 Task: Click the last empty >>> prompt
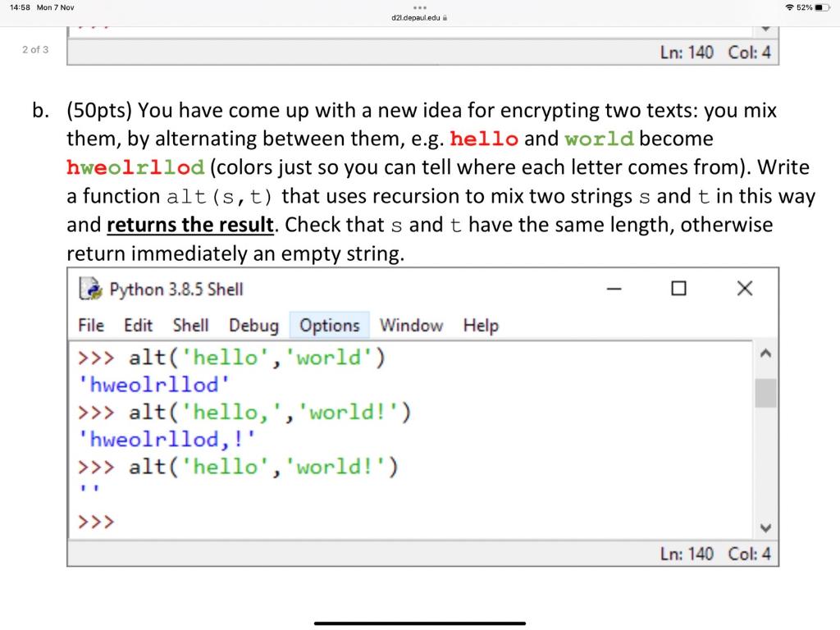tap(96, 521)
